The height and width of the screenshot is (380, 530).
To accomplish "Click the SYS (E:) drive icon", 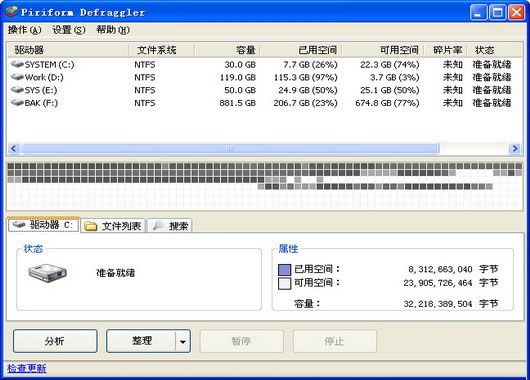I will [x=17, y=90].
